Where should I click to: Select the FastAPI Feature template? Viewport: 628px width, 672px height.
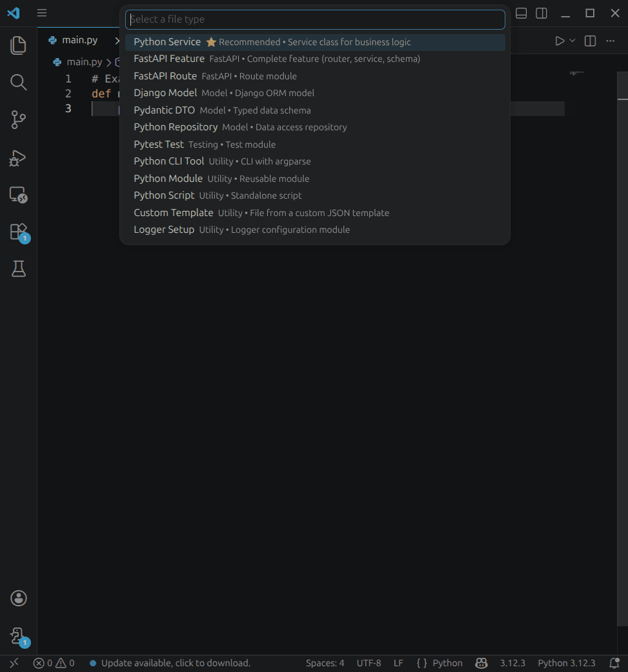tap(169, 58)
